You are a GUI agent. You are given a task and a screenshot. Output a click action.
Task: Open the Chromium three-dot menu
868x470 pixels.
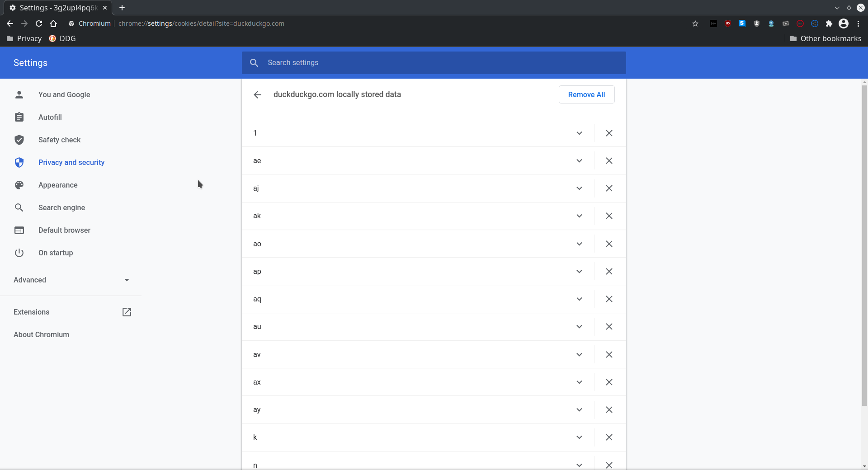coord(858,23)
